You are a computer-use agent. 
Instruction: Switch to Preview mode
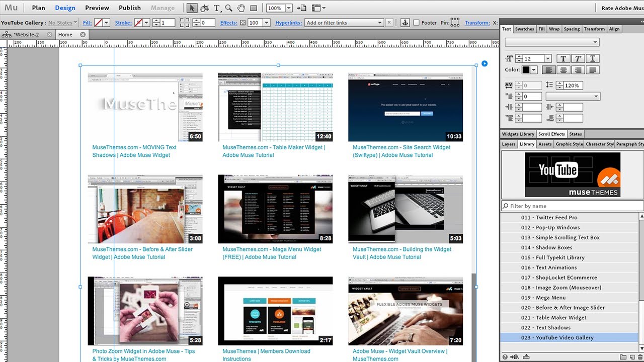97,8
